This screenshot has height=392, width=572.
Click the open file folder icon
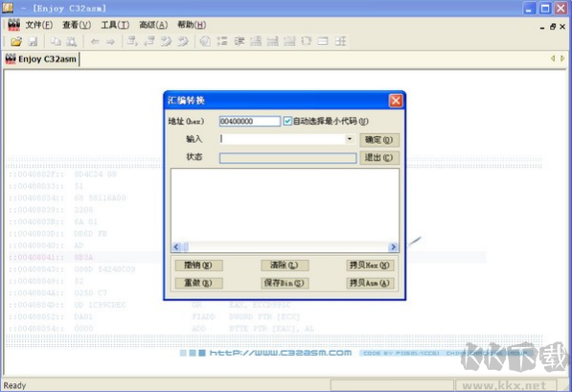[x=16, y=41]
